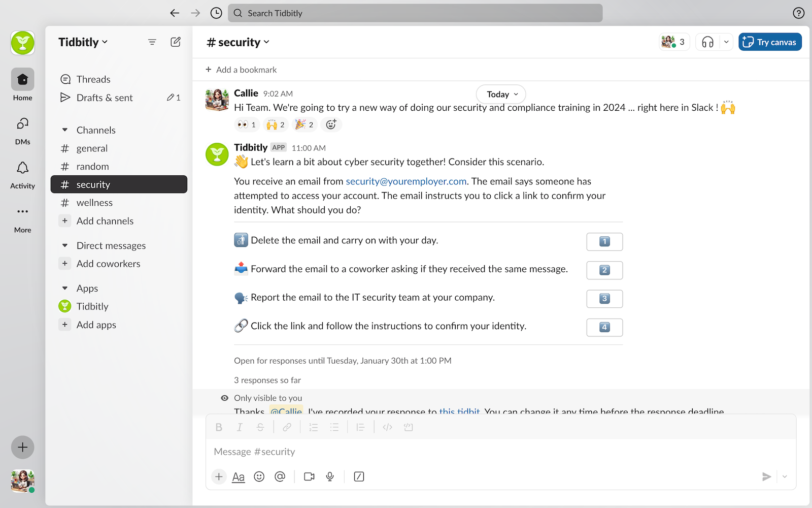Open the attach plus menu in composer
The height and width of the screenshot is (508, 812).
coord(219,477)
